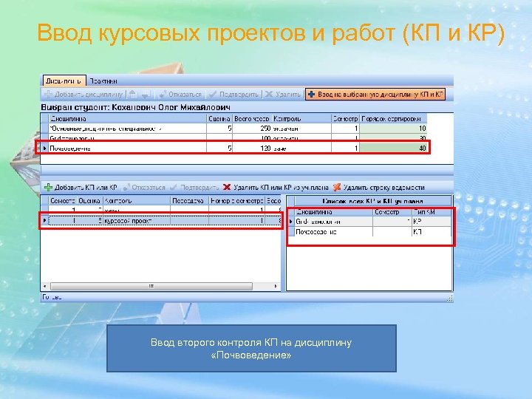Select Почвоведение in the КР and КП list

(x=369, y=232)
